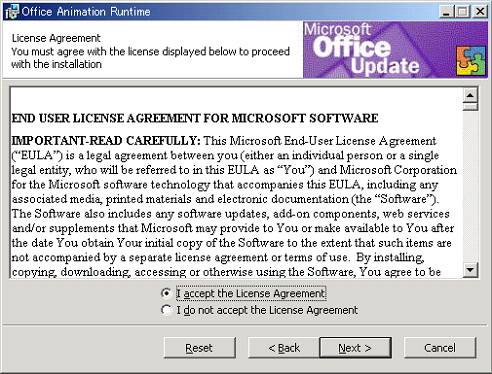This screenshot has height=374, width=492.
Task: Click the scrollbar track below the thumb
Action: pyautogui.click(x=470, y=186)
